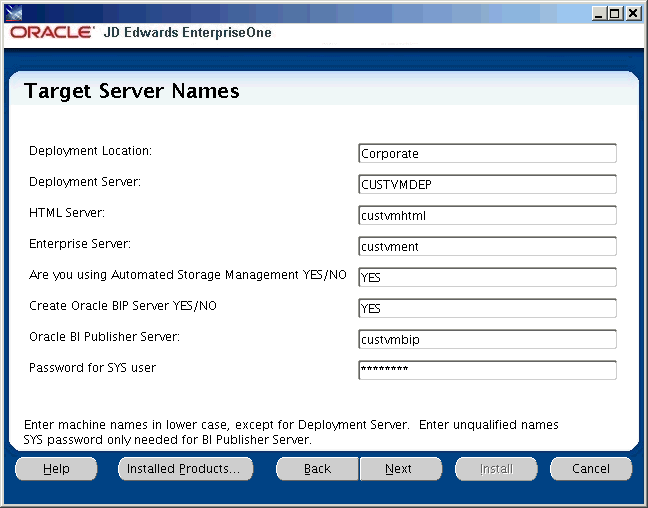Image resolution: width=648 pixels, height=508 pixels.
Task: Click the installer window icon in title bar
Action: (x=14, y=13)
